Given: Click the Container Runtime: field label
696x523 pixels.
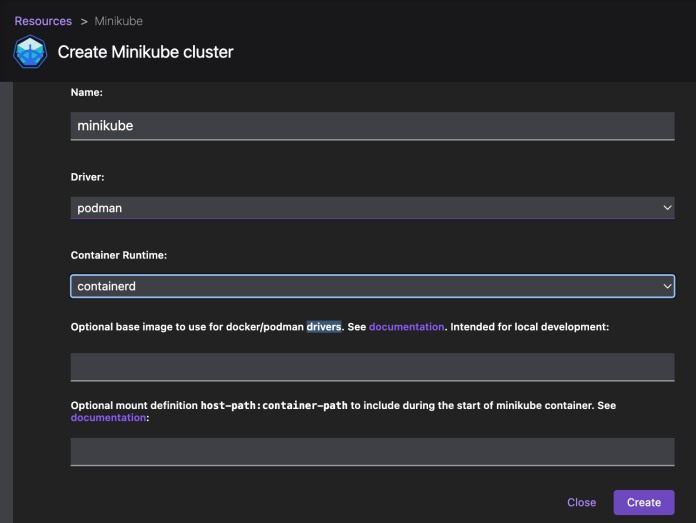Looking at the screenshot, I should pyautogui.click(x=118, y=255).
